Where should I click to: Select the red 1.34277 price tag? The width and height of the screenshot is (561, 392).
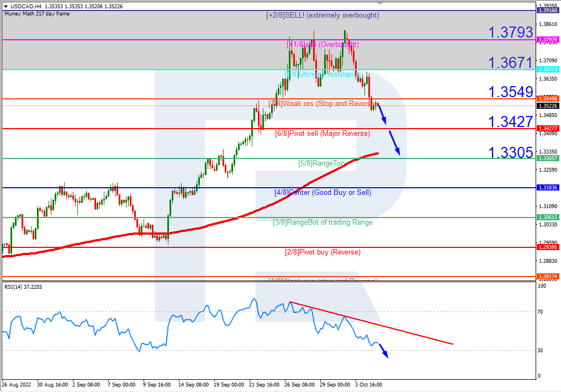(548, 128)
